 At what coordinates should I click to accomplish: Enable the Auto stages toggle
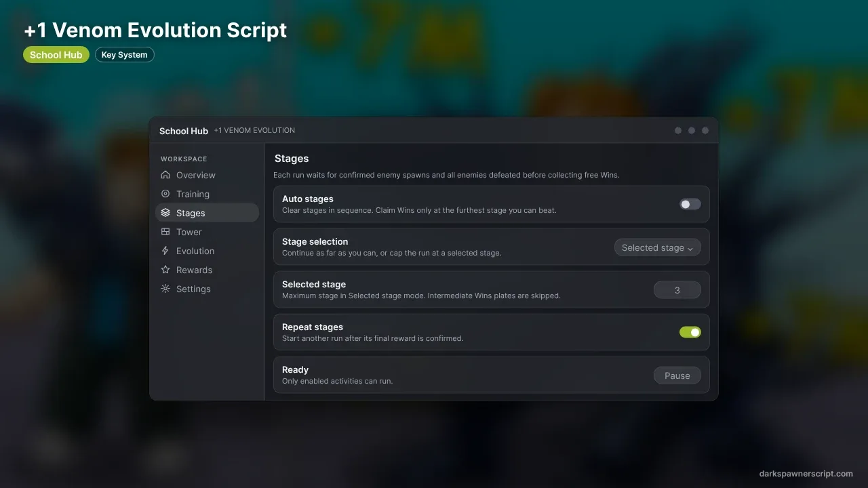point(690,204)
